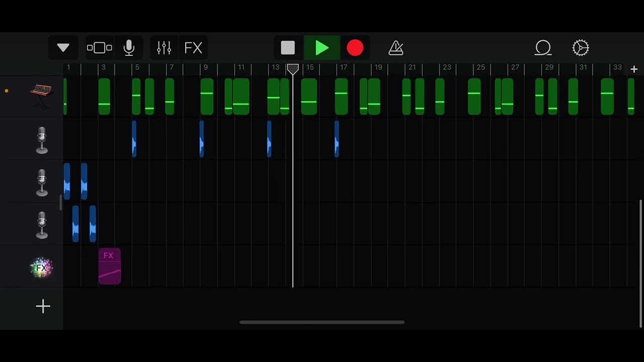Select green keyboard region at bar 9

[207, 97]
